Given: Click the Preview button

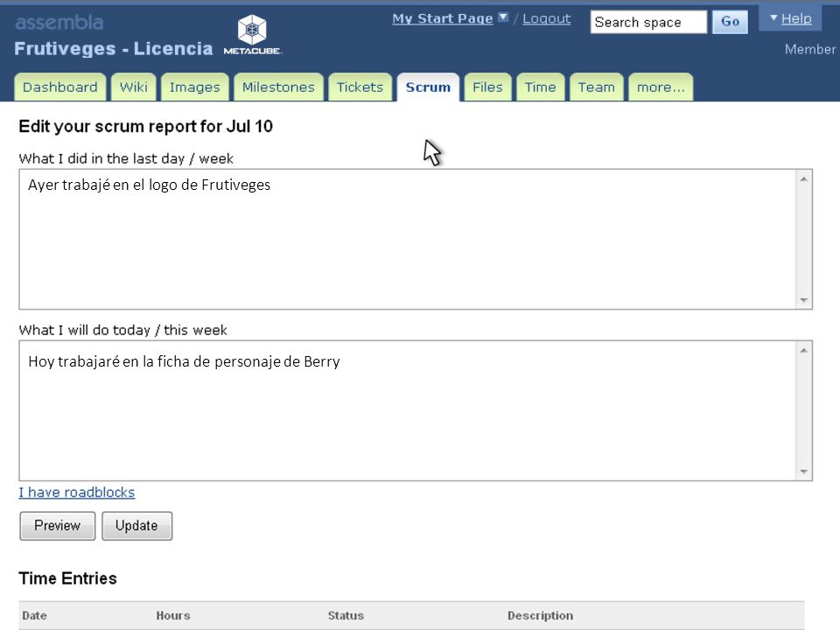Looking at the screenshot, I should point(58,526).
